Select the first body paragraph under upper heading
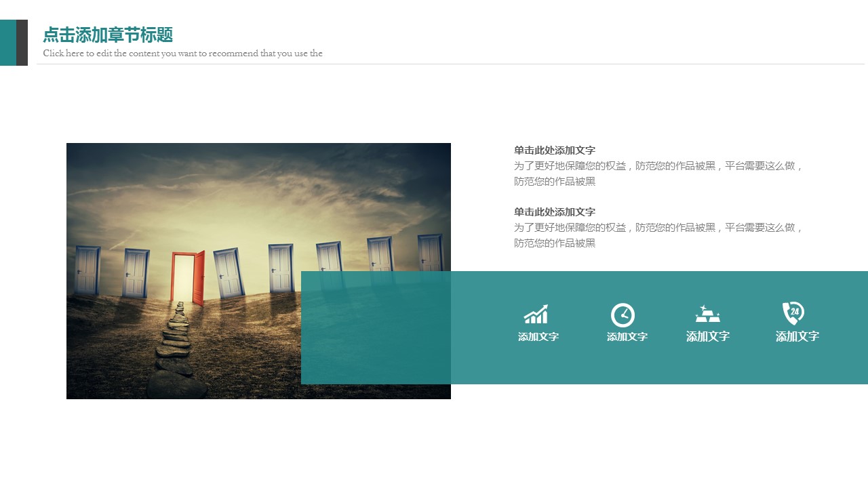This screenshot has height=488, width=868. [658, 174]
